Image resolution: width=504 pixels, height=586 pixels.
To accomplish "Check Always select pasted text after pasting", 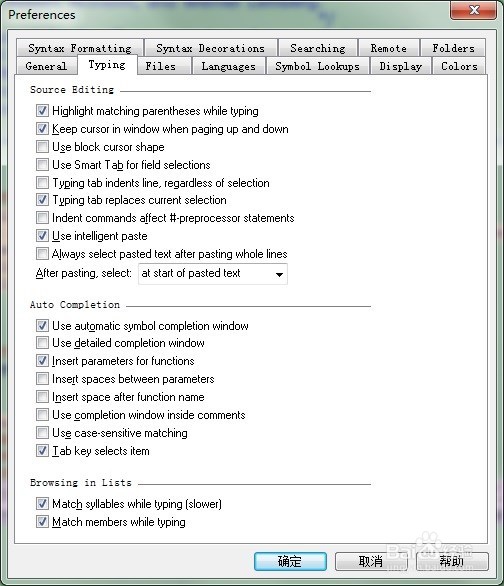I will (42, 253).
